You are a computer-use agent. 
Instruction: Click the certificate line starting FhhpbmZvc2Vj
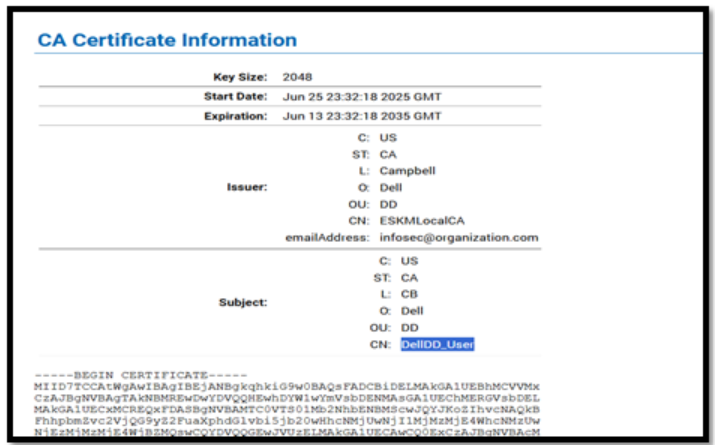(287, 420)
